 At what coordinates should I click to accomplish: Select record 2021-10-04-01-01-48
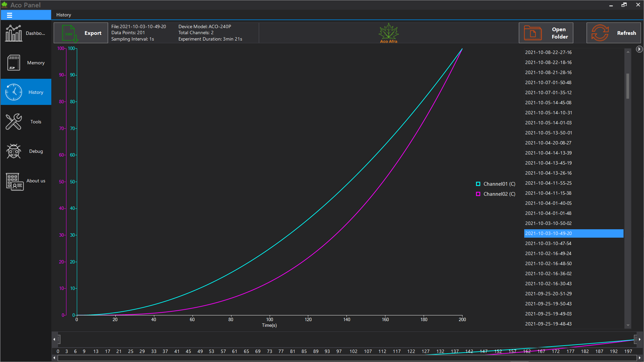tap(574, 213)
